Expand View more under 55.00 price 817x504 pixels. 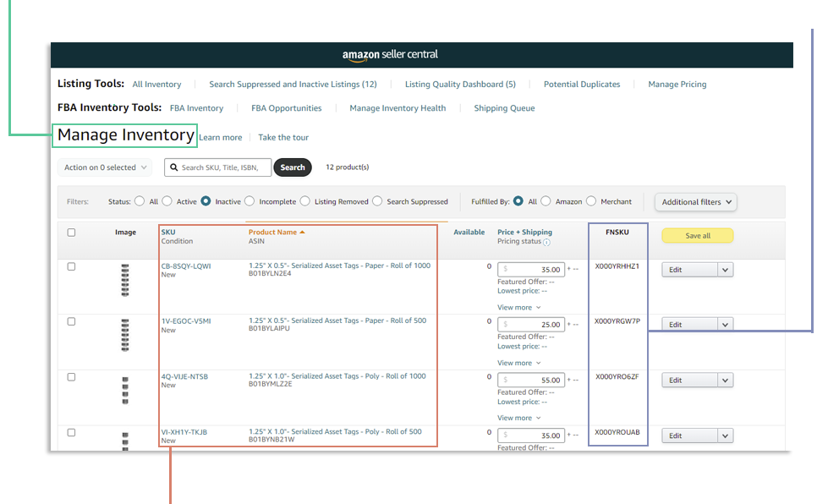click(x=519, y=418)
